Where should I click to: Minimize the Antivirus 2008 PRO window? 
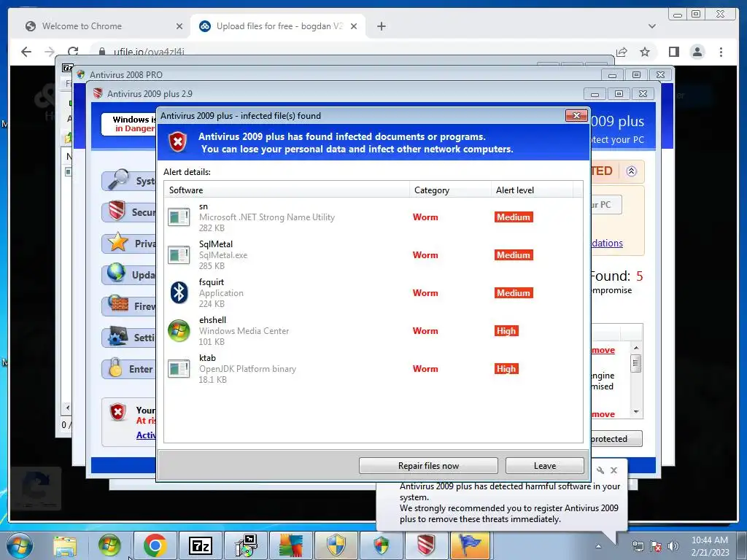(612, 75)
